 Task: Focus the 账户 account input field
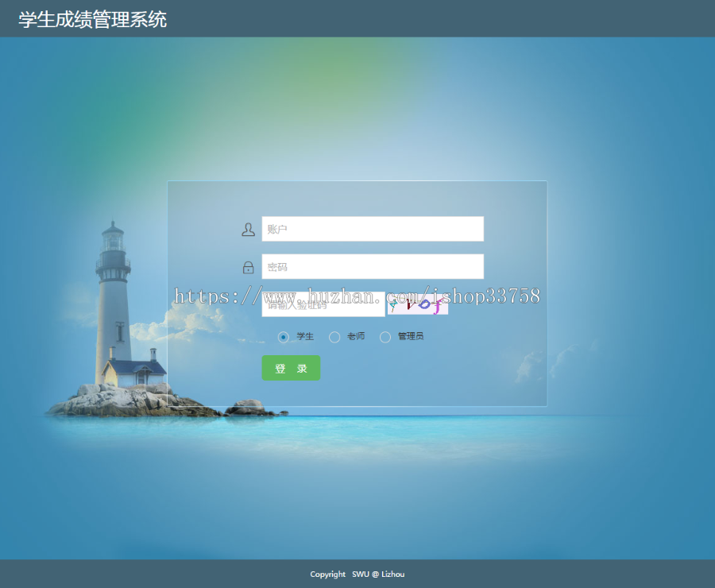tap(372, 228)
